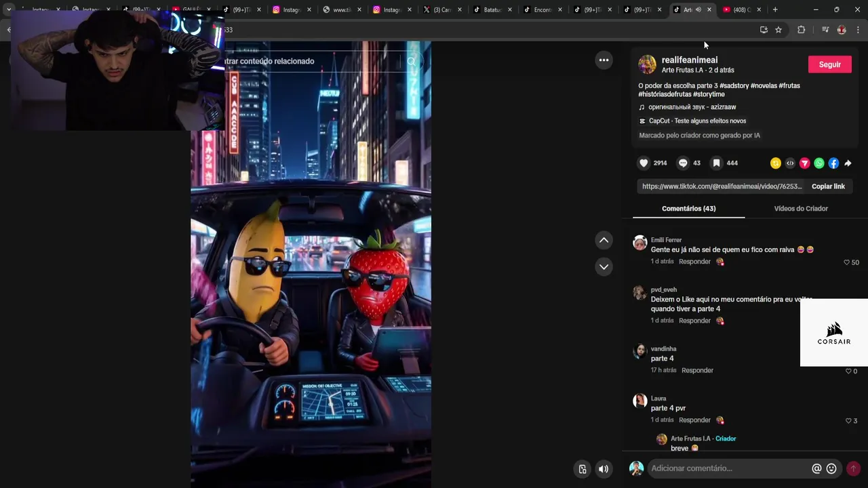Screen dimensions: 868x488
Task: Open the Chrome three-dot menu
Action: click(859, 30)
